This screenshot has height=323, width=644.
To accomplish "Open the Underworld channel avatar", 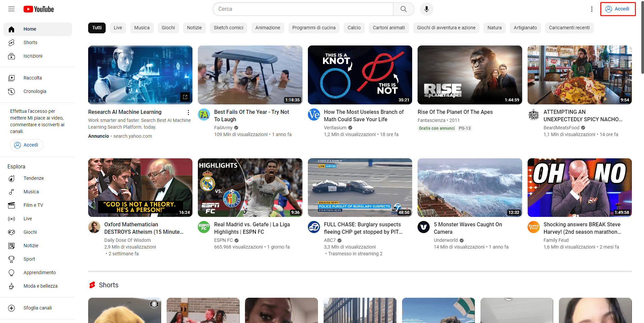I will [x=423, y=227].
